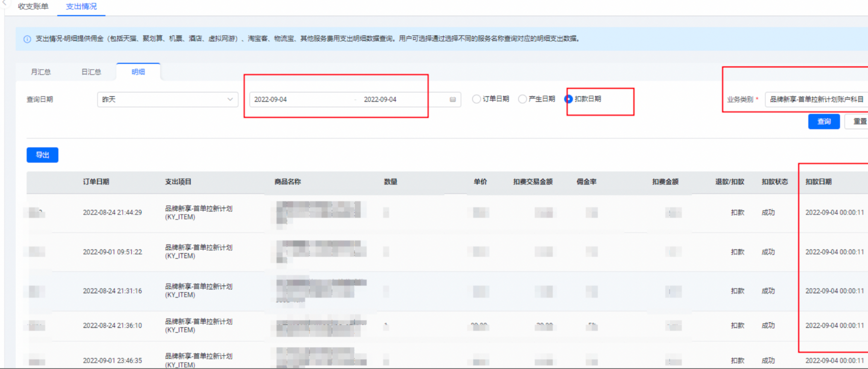The width and height of the screenshot is (868, 369).
Task: Open the 日汇总 tab
Action: pos(91,72)
